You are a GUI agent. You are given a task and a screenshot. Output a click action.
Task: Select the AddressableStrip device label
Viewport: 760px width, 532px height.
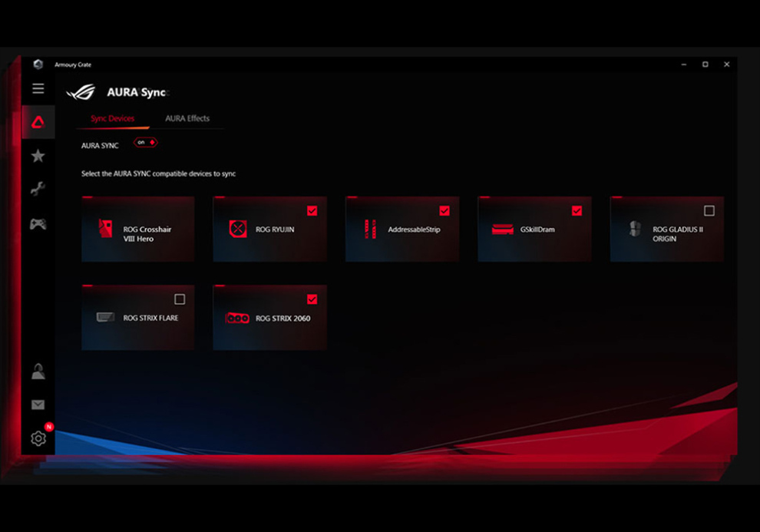point(414,230)
